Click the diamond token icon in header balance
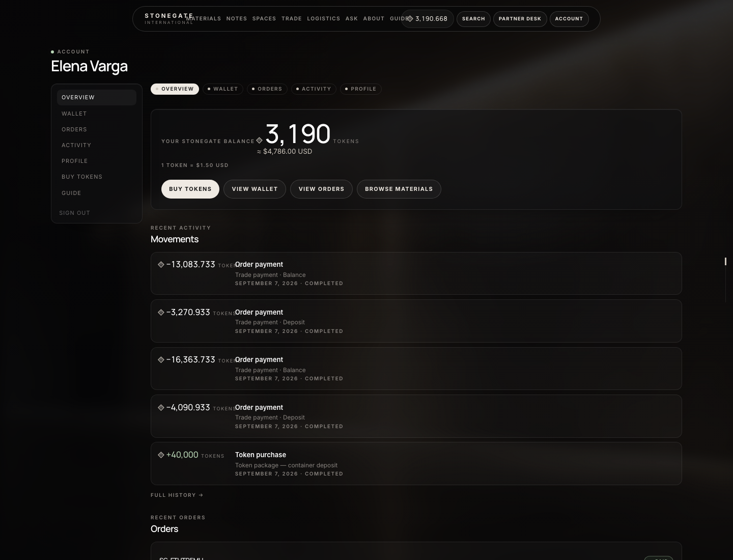 tap(410, 19)
